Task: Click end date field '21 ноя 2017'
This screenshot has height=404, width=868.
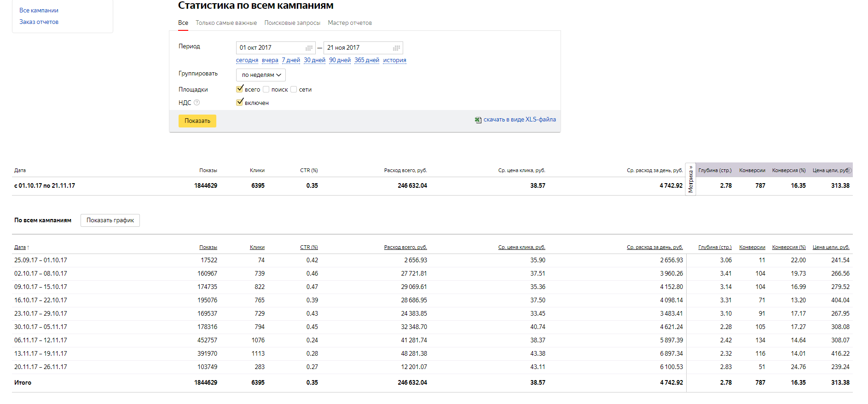Action: [x=363, y=48]
